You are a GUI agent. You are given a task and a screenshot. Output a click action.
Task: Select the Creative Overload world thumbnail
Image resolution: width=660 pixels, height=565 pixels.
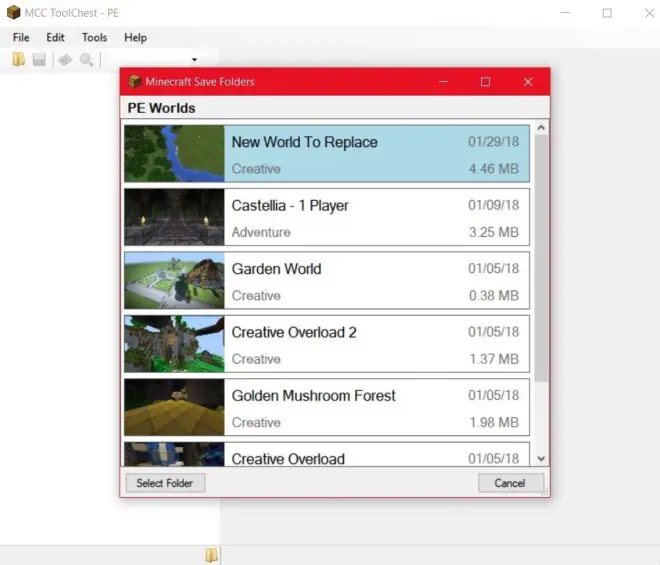(x=174, y=454)
